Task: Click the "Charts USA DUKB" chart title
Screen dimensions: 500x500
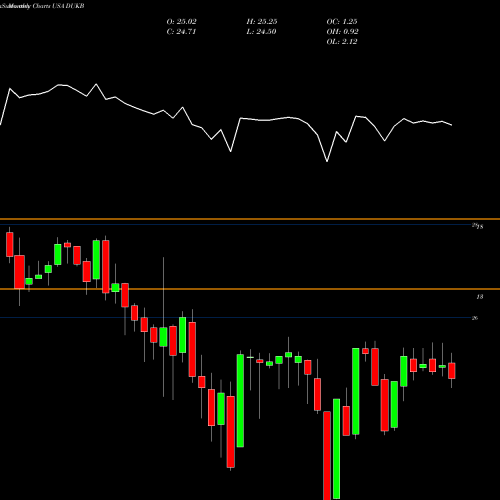Action: [59, 6]
